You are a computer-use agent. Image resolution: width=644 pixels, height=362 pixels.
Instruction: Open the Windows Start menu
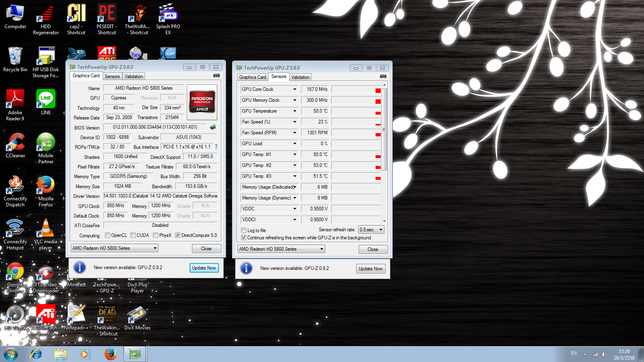point(11,354)
